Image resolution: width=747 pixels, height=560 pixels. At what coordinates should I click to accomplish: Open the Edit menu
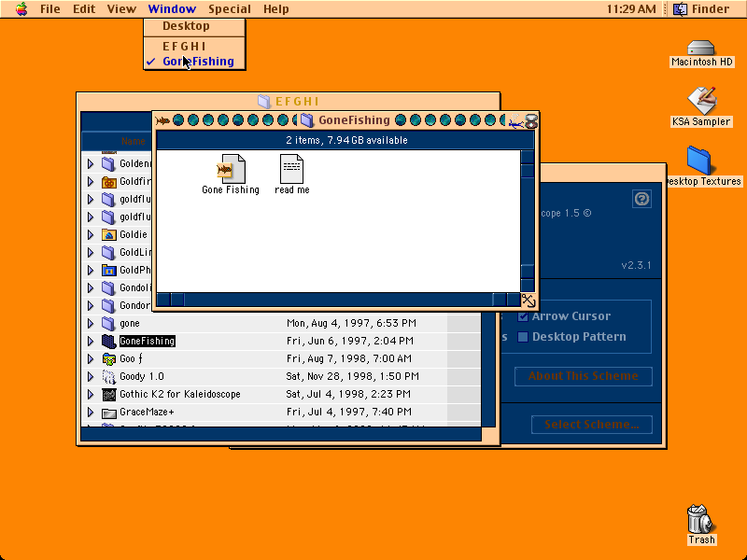click(84, 9)
